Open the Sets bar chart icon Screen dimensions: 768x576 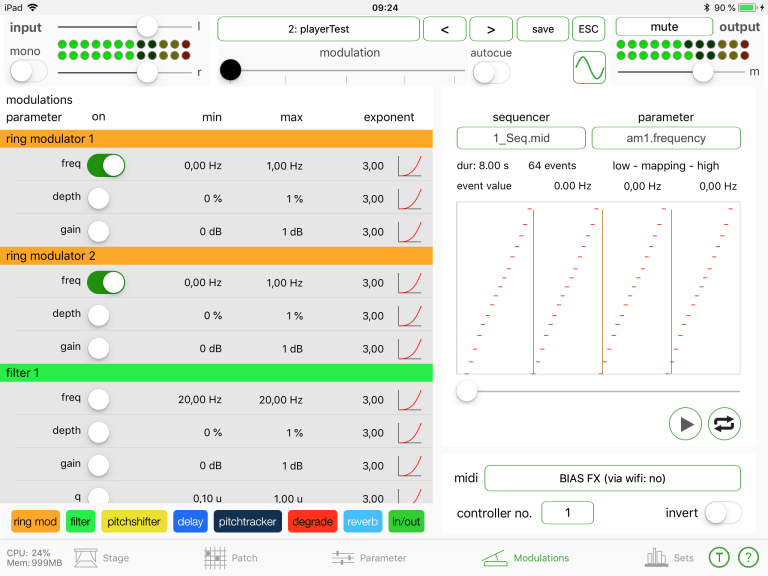(x=656, y=557)
